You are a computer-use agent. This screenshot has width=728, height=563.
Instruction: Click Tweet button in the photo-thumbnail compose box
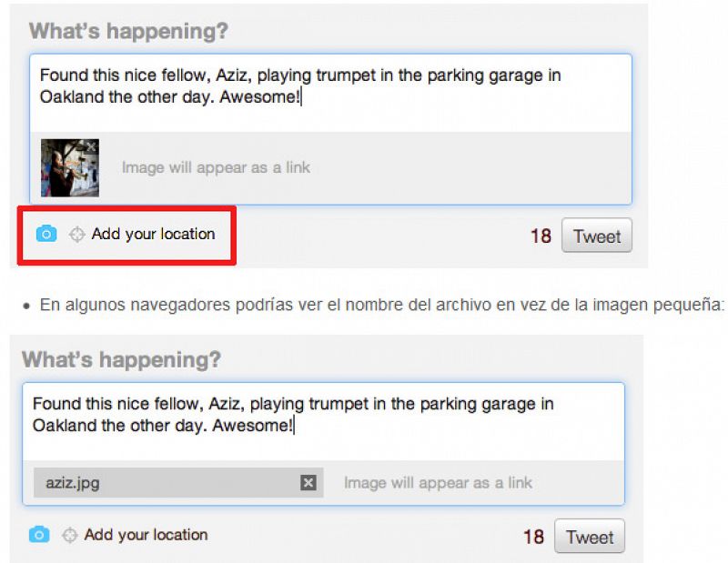coord(597,236)
